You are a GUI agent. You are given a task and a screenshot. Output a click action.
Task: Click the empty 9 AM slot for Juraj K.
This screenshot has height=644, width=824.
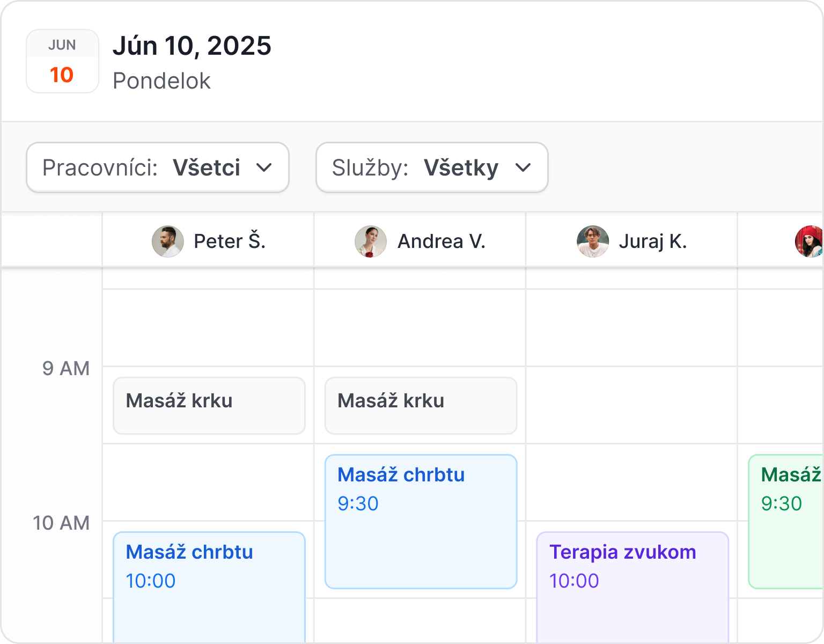[632, 405]
